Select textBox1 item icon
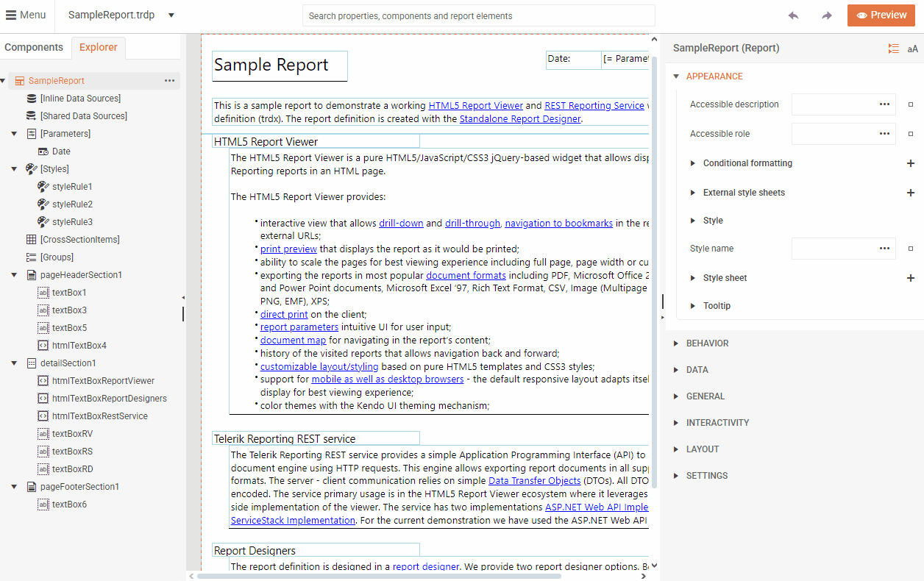The width and height of the screenshot is (924, 581). (43, 293)
